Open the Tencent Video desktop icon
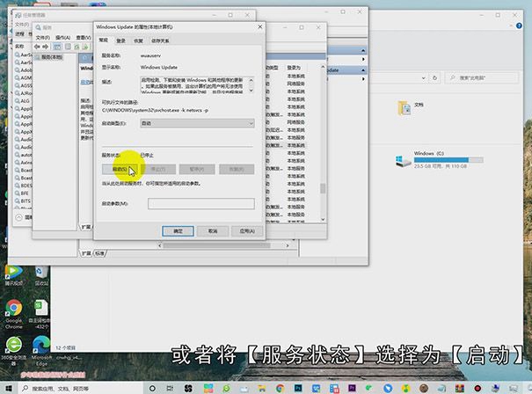This screenshot has height=394, width=532. click(14, 276)
